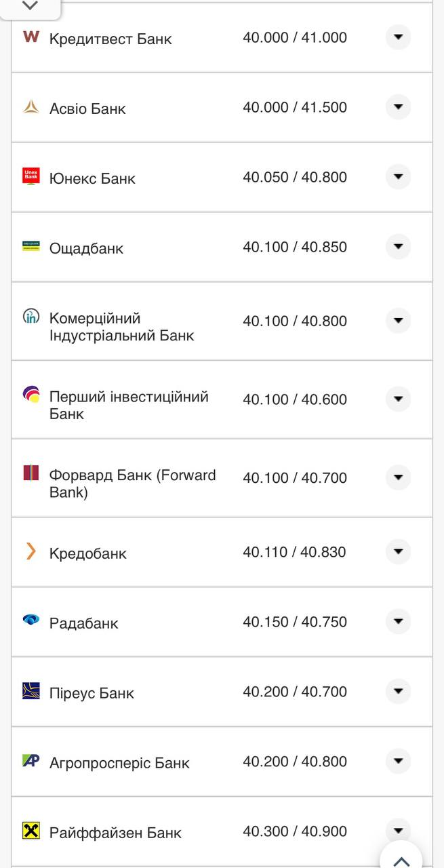The image size is (444, 868).
Task: Open Перший інвестиційний Банк details
Action: (398, 399)
